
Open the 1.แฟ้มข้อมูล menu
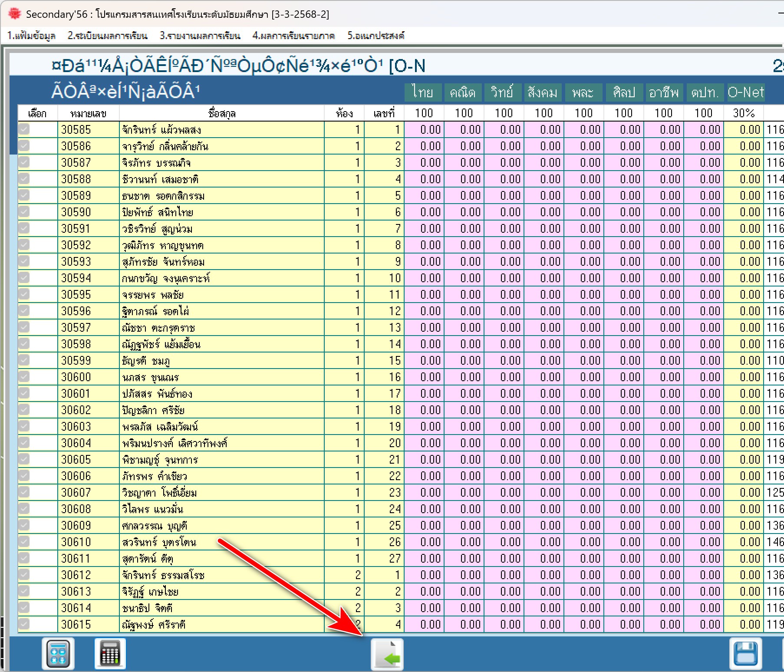[x=31, y=36]
